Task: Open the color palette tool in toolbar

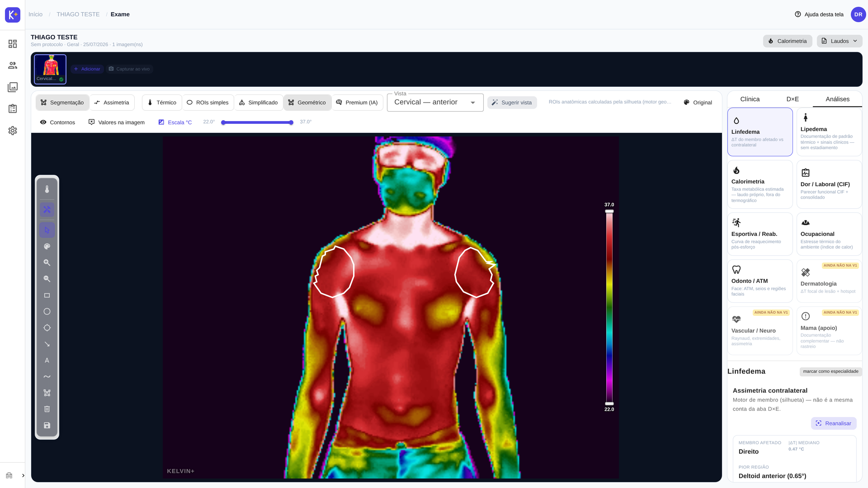Action: point(47,247)
